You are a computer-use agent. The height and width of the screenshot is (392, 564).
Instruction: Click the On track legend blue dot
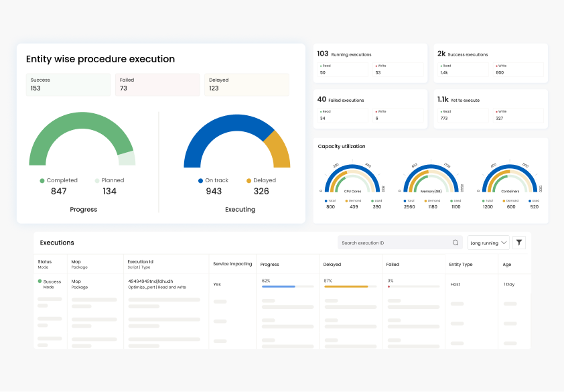200,181
